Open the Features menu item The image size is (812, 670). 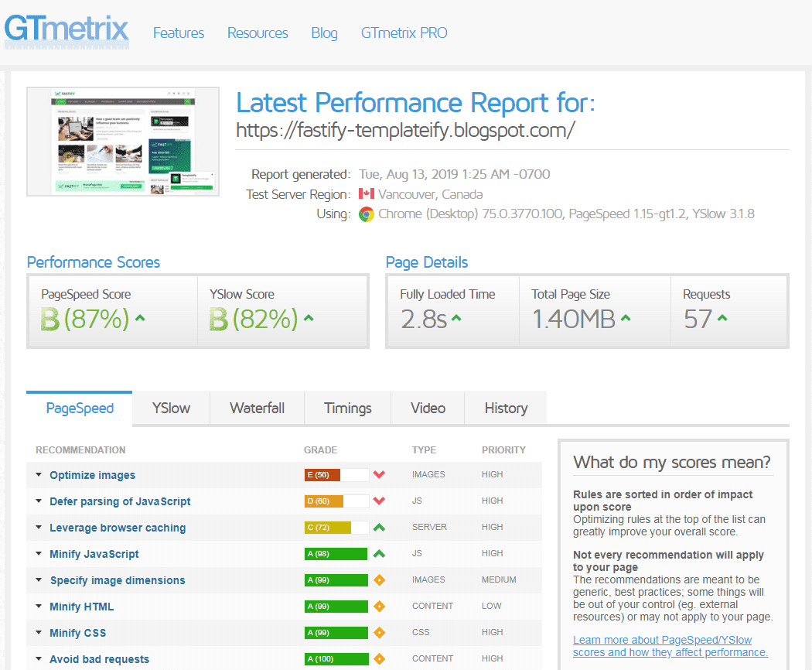click(179, 32)
